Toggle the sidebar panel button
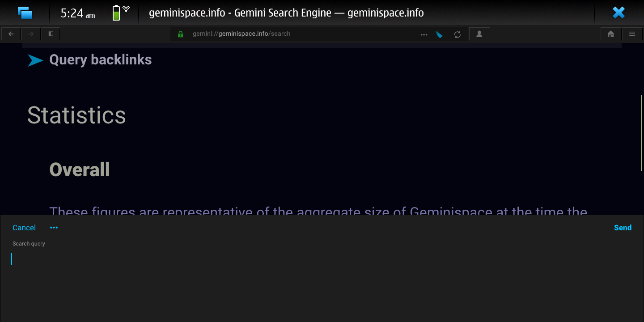644x322 pixels. click(51, 34)
